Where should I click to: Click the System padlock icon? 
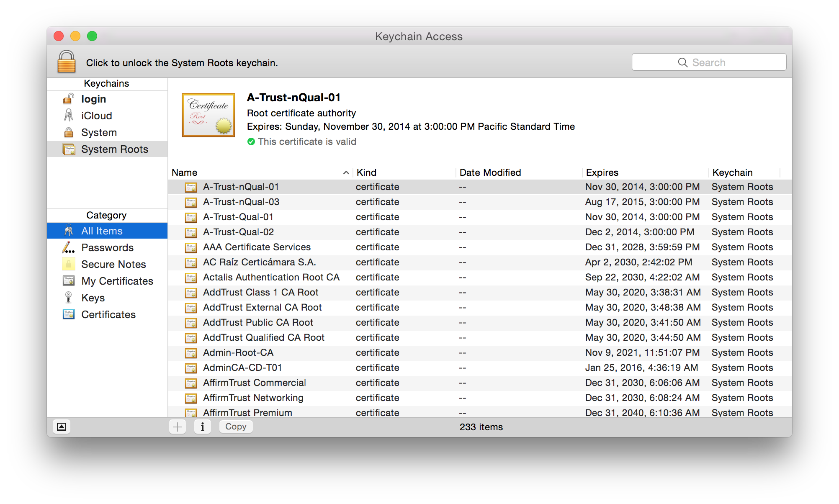click(68, 132)
